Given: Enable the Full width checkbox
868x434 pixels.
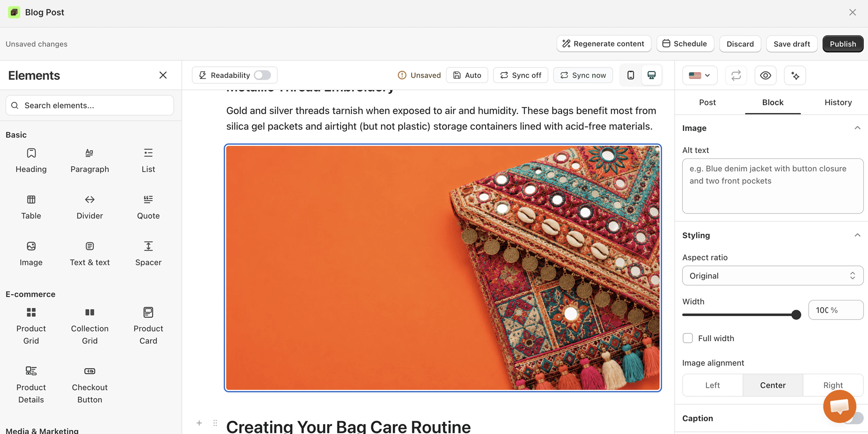Looking at the screenshot, I should (688, 338).
